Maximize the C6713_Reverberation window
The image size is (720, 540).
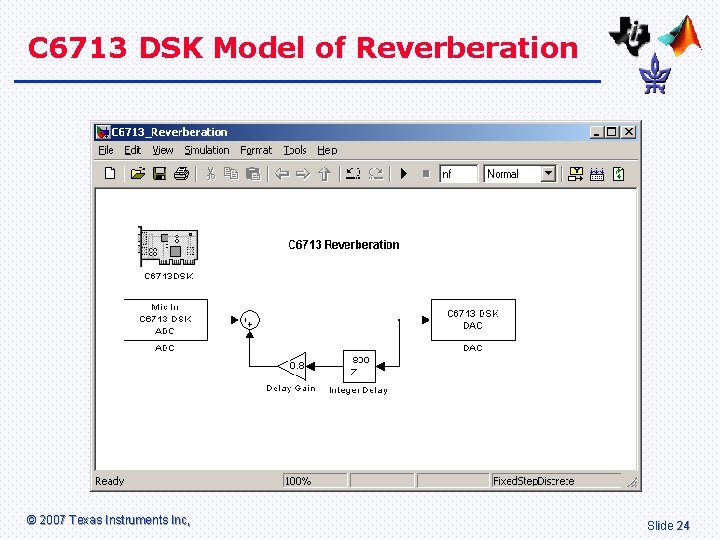(x=612, y=132)
